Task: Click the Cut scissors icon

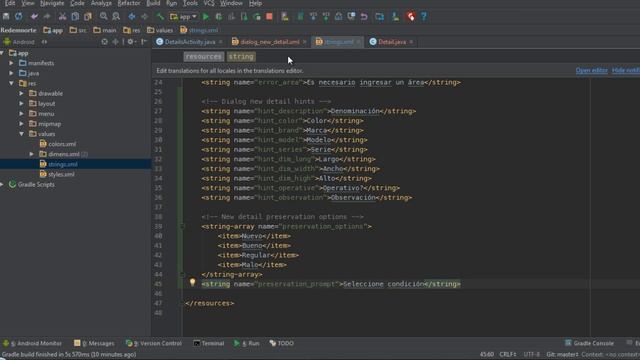Action: 62,17
